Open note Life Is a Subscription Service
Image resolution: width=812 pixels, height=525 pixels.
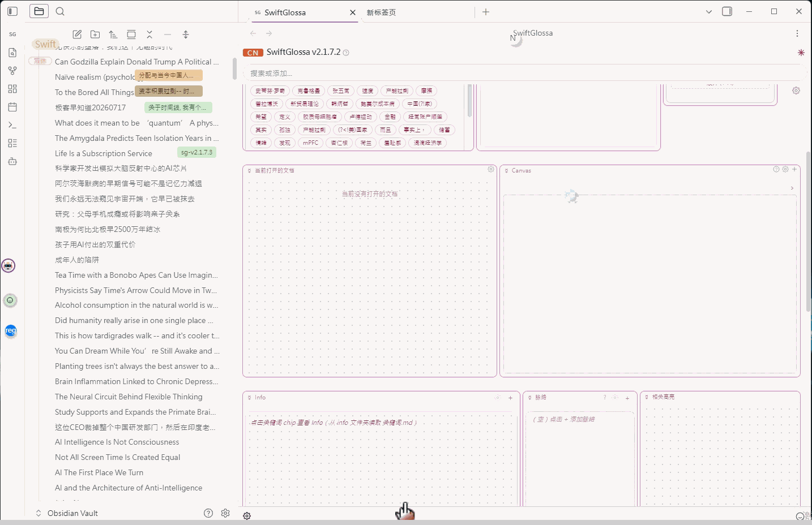pyautogui.click(x=104, y=153)
